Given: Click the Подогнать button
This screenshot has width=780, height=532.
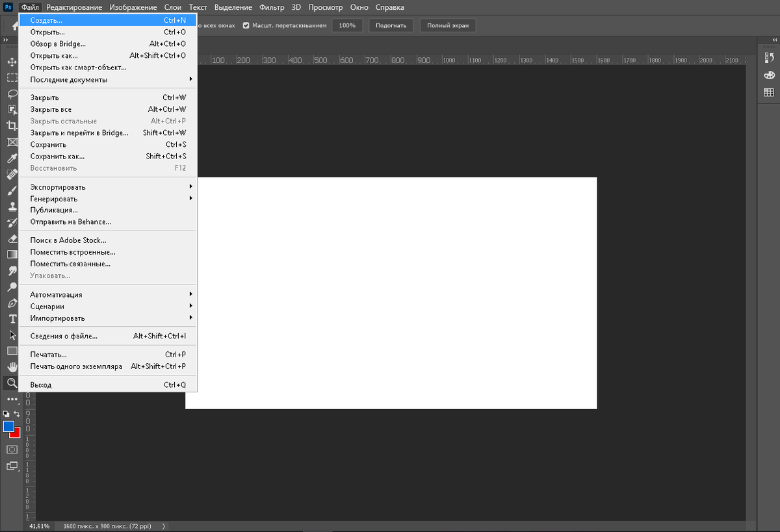Looking at the screenshot, I should [391, 25].
